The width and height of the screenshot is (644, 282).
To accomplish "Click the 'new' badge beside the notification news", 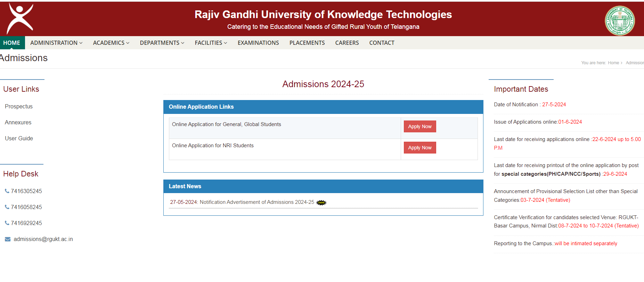I will point(321,202).
